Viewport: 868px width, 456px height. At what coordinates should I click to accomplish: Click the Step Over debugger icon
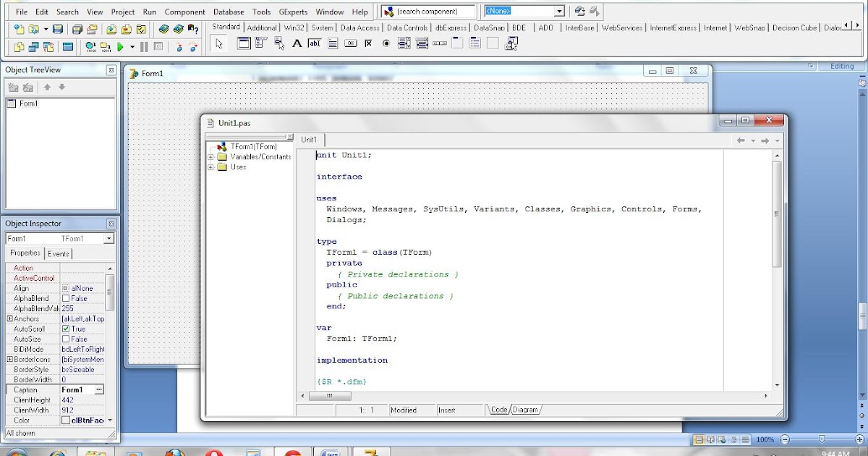coord(193,47)
